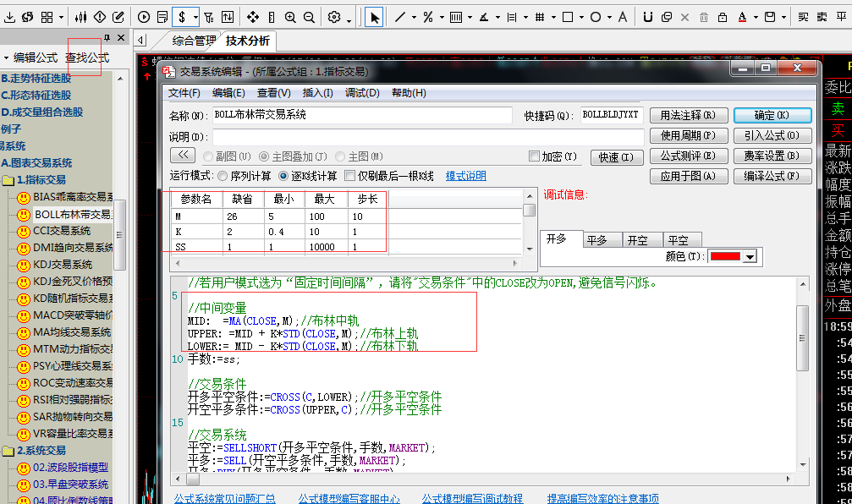Select the 主图叠加 radio option
The height and width of the screenshot is (504, 852).
[264, 156]
